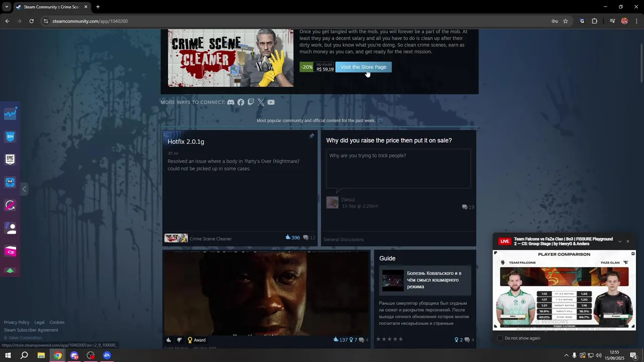The width and height of the screenshot is (644, 362).
Task: Click the address bar URL
Action: (x=90, y=21)
